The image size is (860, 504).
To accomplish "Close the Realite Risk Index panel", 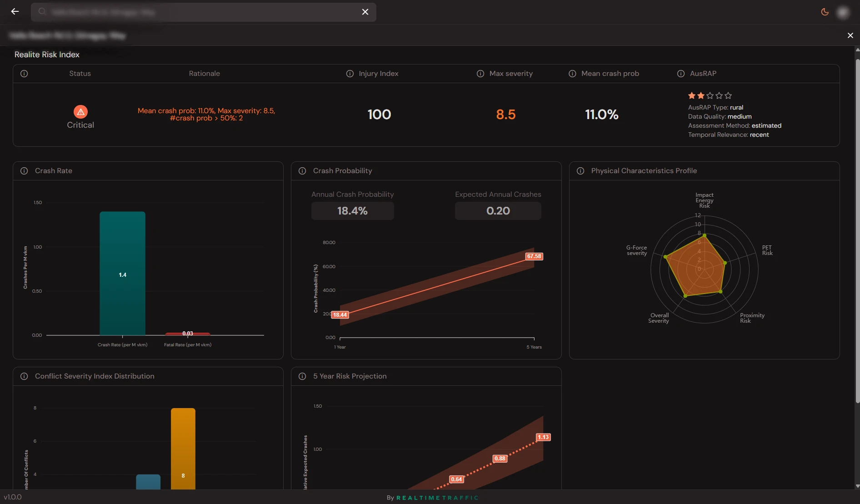I will (850, 35).
